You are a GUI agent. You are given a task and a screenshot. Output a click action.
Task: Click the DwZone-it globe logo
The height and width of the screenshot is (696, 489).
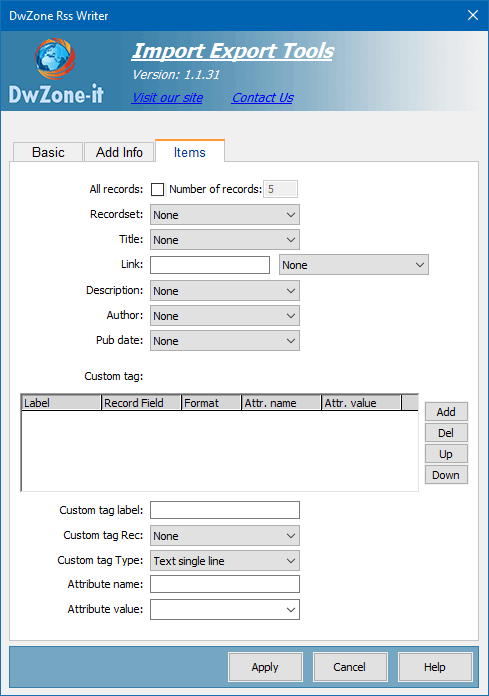[x=55, y=59]
